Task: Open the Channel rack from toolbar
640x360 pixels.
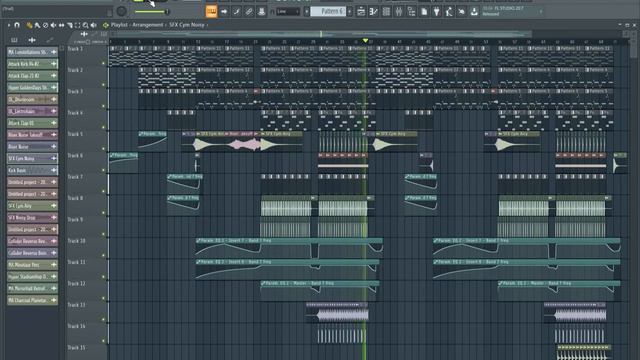Action: coord(386,12)
